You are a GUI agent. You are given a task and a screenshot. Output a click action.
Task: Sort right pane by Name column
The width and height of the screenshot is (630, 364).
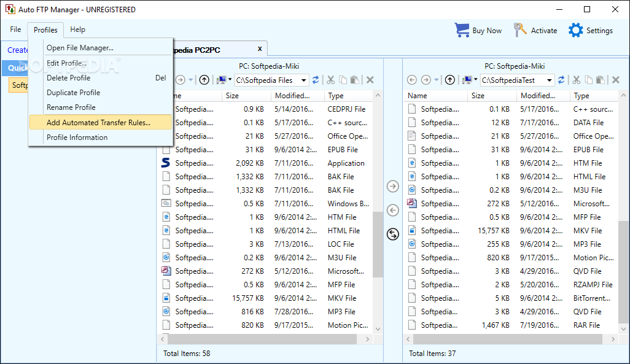435,96
